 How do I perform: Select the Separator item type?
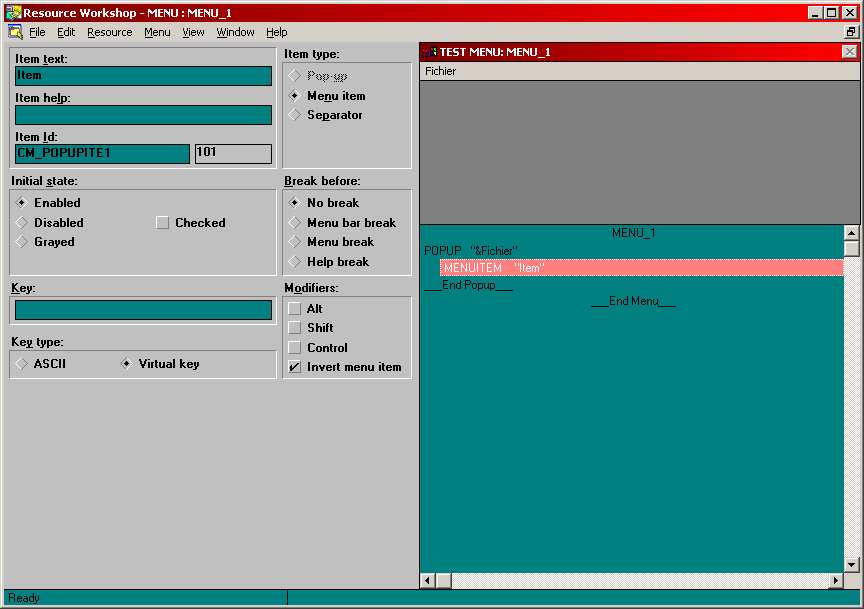(x=295, y=115)
